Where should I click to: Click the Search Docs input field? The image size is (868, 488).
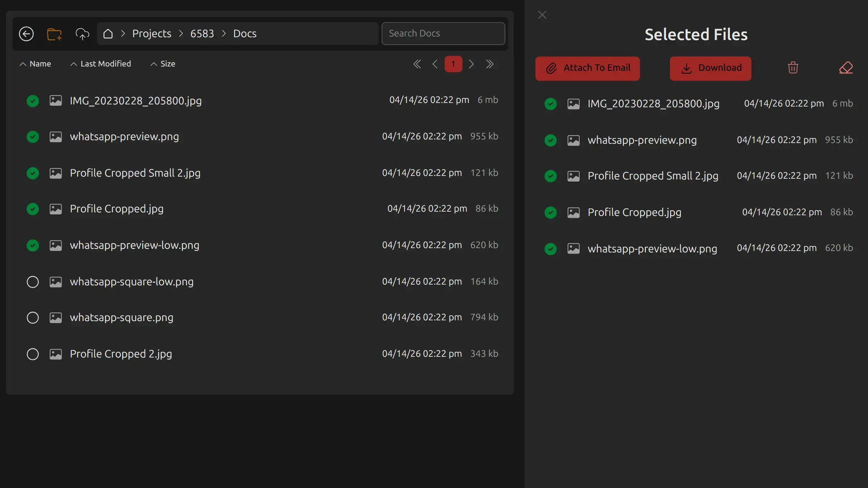tap(443, 33)
